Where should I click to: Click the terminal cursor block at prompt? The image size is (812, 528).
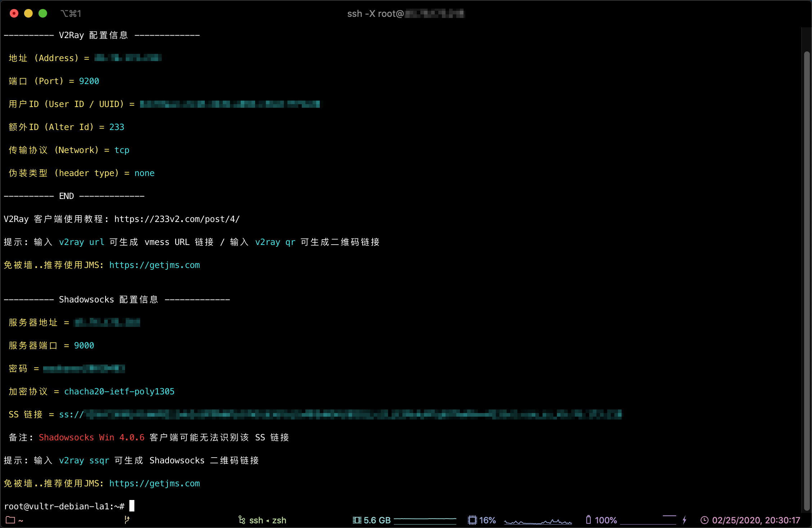click(x=132, y=506)
